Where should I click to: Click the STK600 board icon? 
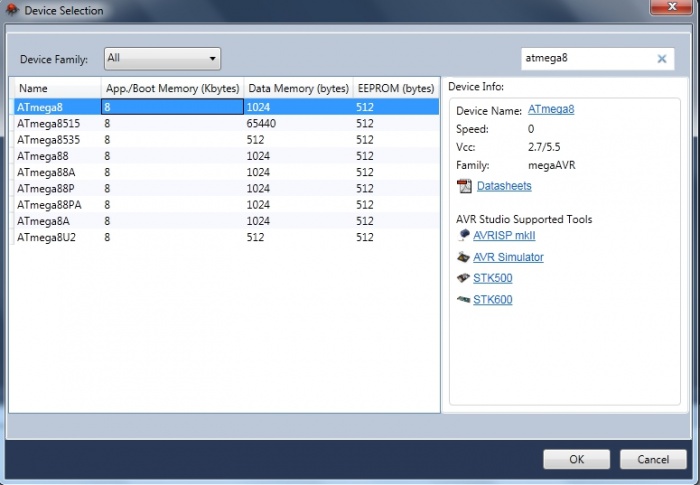[x=463, y=299]
